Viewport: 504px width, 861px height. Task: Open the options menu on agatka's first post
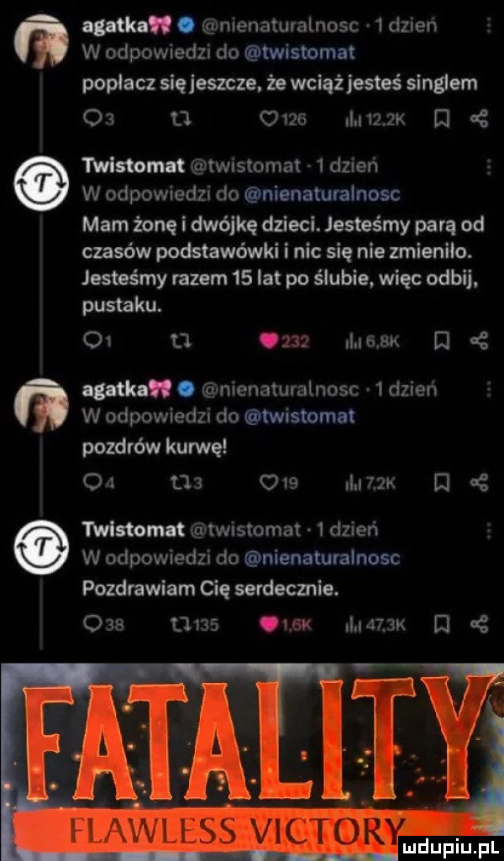click(487, 25)
